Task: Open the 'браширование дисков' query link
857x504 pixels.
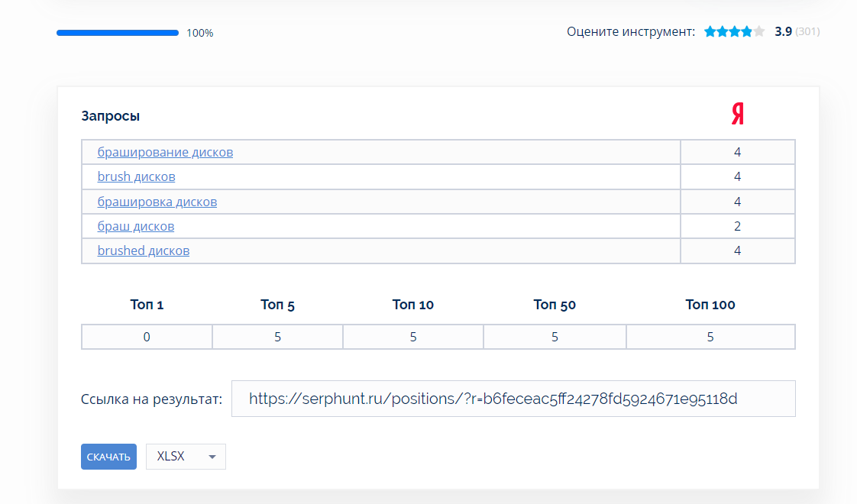Action: 165,152
